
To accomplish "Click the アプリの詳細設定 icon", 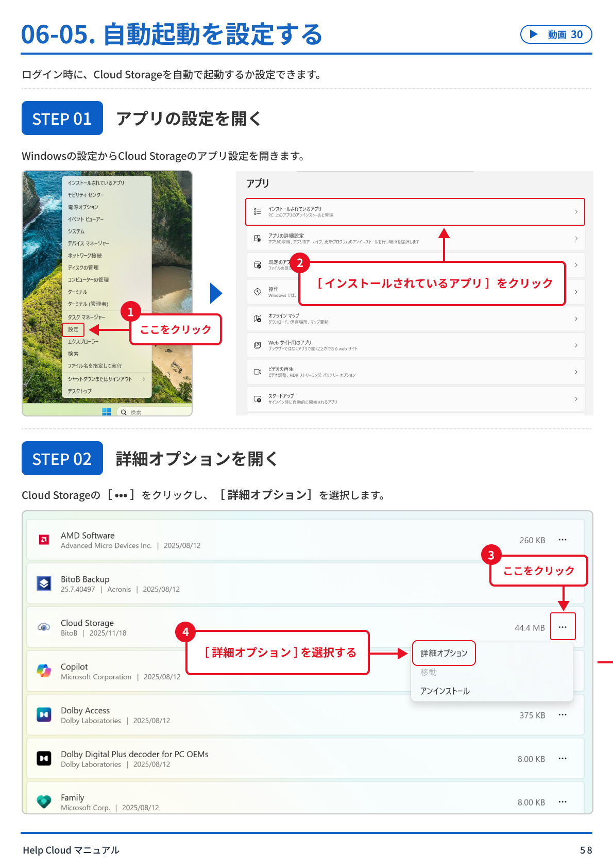I will click(x=257, y=238).
